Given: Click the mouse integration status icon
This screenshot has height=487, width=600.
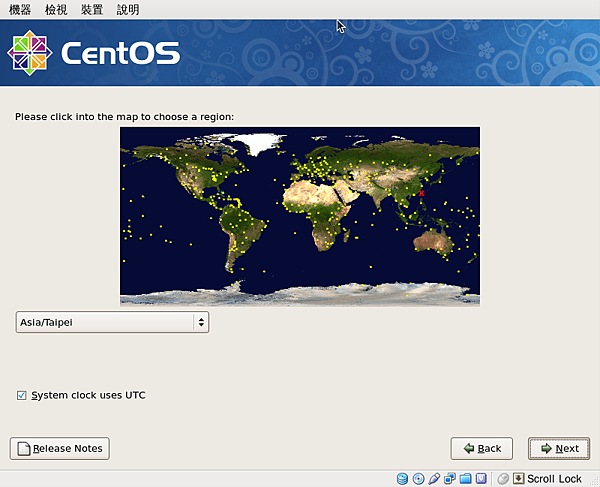Looking at the screenshot, I should (x=503, y=479).
